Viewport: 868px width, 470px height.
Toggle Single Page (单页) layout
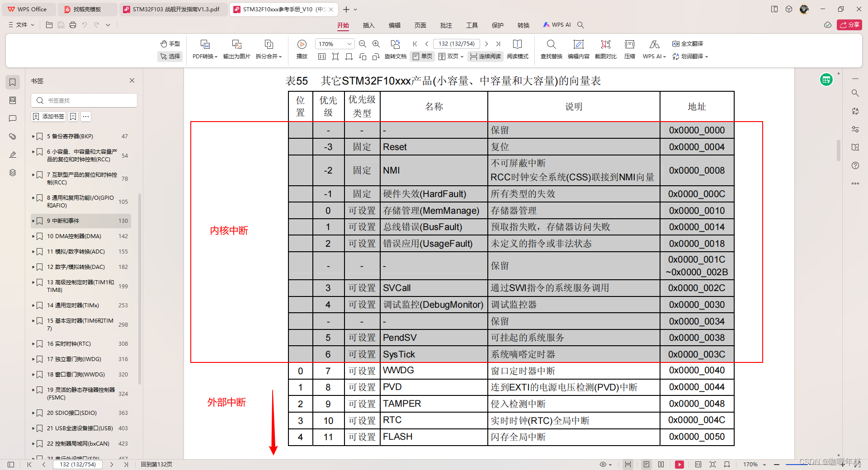(423, 56)
